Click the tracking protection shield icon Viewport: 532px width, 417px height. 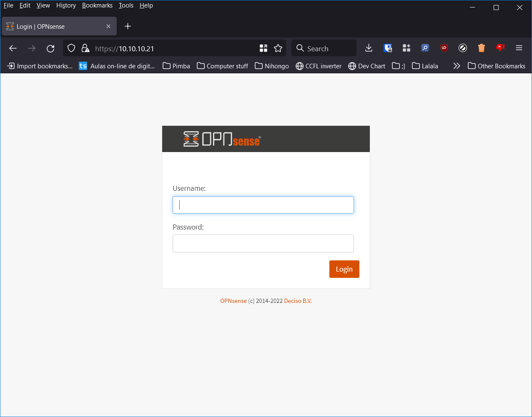pyautogui.click(x=71, y=48)
